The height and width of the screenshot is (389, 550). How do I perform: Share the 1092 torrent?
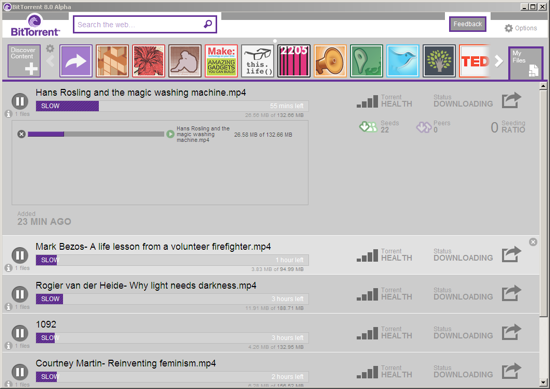[511, 332]
